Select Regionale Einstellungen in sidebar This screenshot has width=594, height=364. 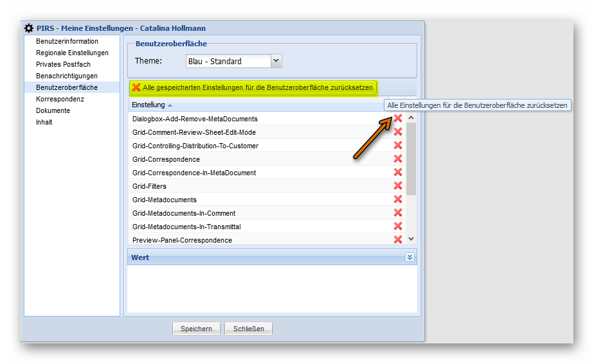tap(72, 53)
